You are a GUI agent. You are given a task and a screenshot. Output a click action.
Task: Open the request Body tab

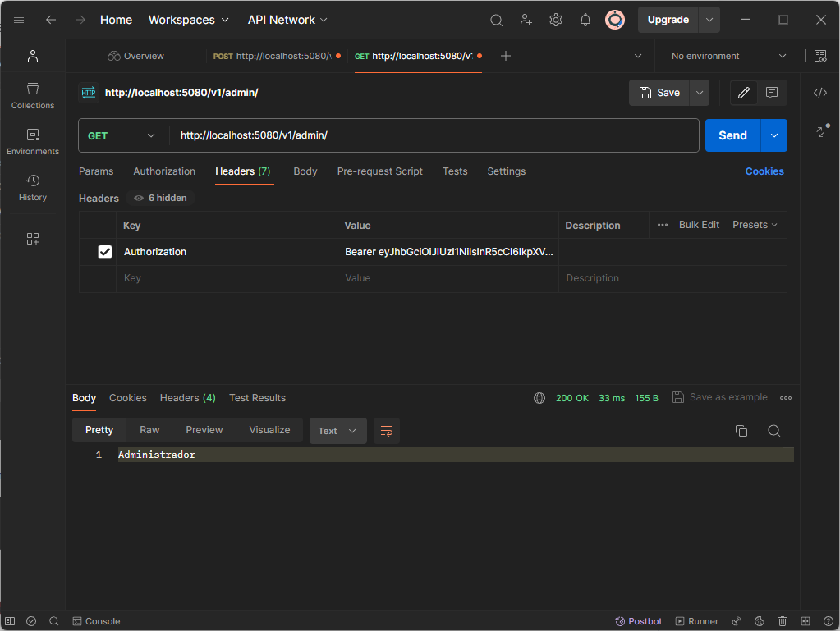tap(305, 171)
